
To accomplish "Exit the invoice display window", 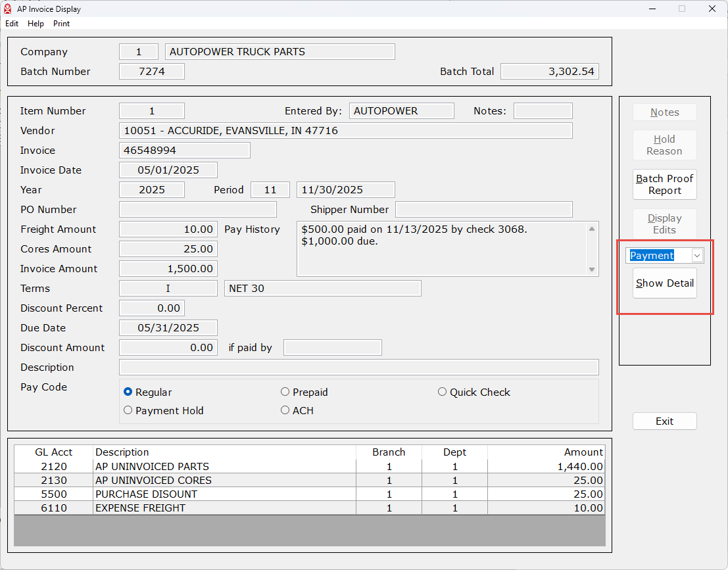I will 664,421.
